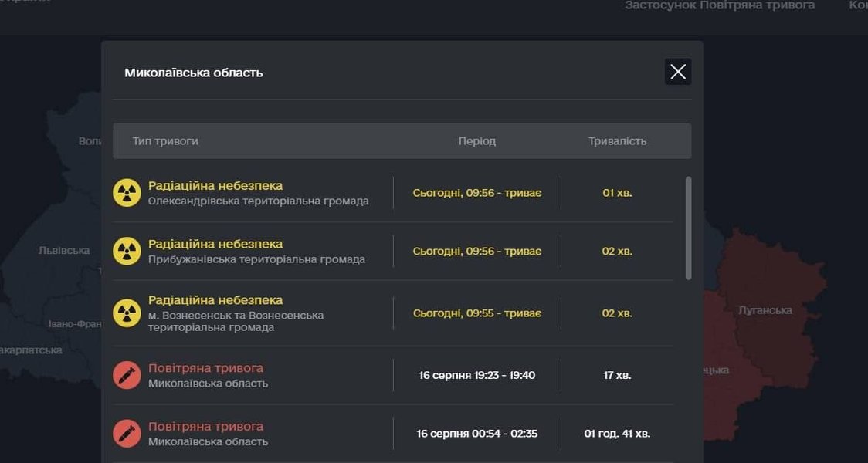
Task: Click the Сьогодні, 09:55 - триває period text
Action: 476,313
